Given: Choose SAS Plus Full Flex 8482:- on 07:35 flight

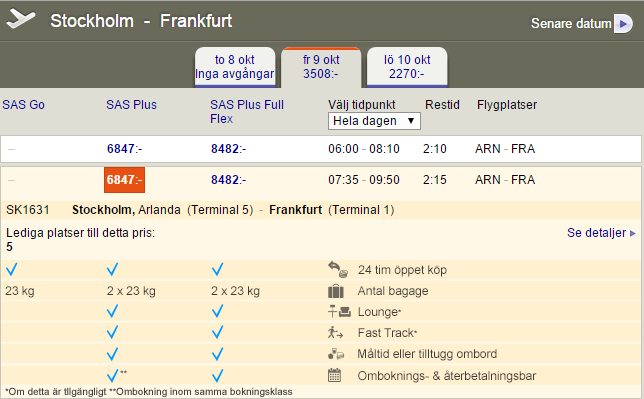Looking at the screenshot, I should 228,180.
